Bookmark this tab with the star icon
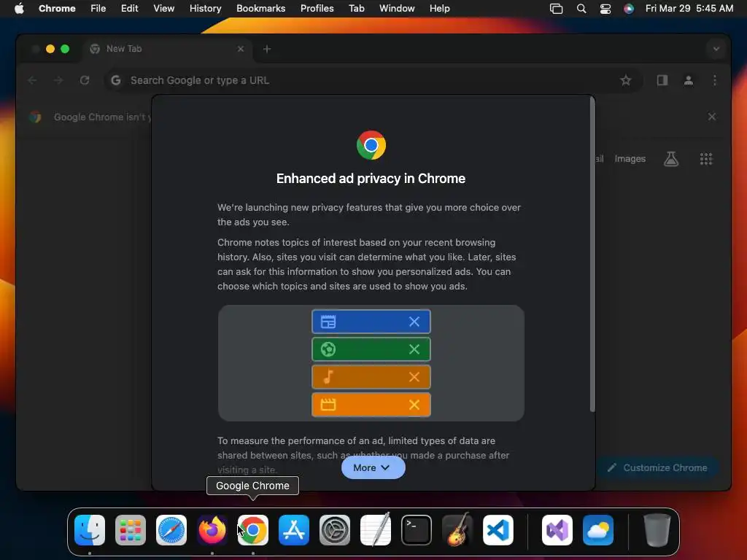Viewport: 747px width, 560px height. tap(625, 80)
